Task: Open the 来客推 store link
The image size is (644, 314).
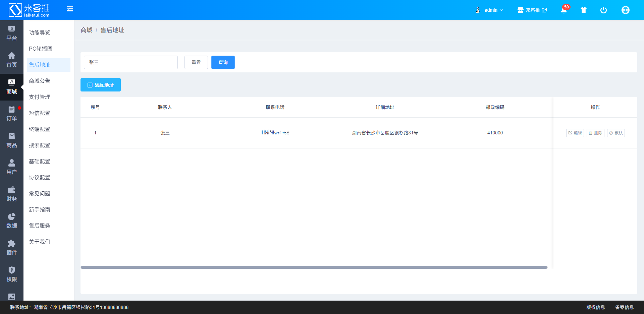Action: click(x=532, y=10)
